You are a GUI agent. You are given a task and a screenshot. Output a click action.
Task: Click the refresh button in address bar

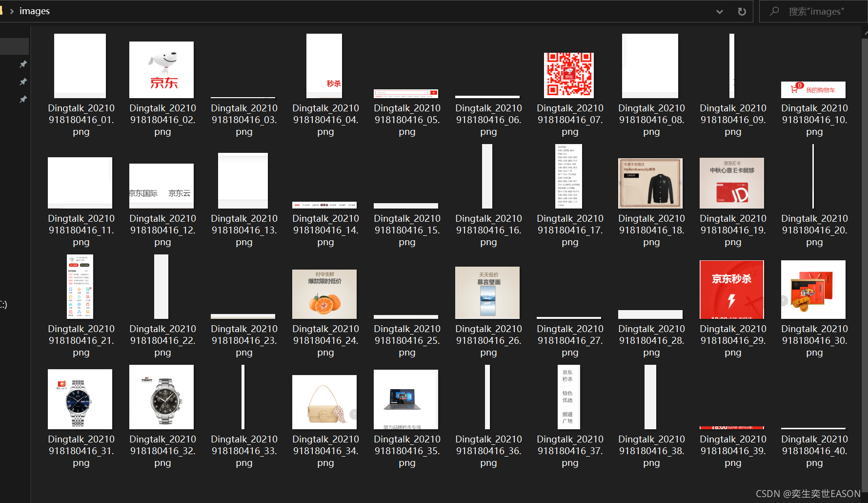pos(742,11)
